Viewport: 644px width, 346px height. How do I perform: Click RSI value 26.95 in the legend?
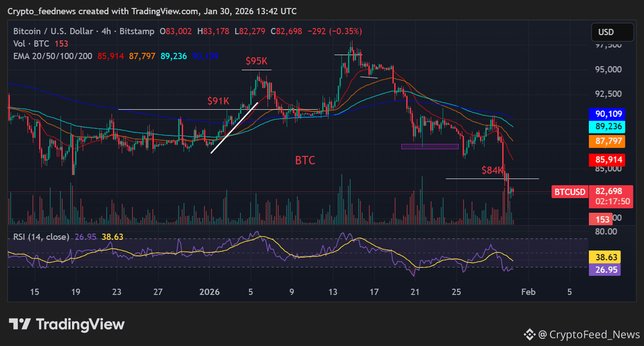pos(86,237)
